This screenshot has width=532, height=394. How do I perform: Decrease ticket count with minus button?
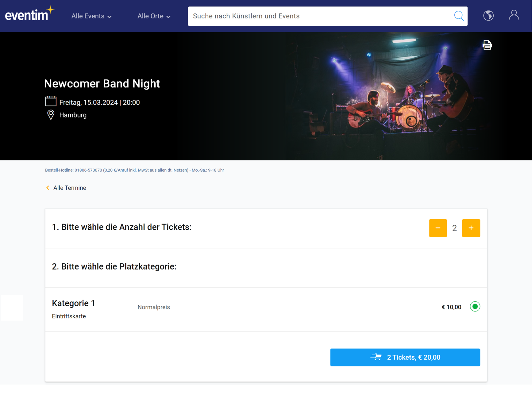438,228
